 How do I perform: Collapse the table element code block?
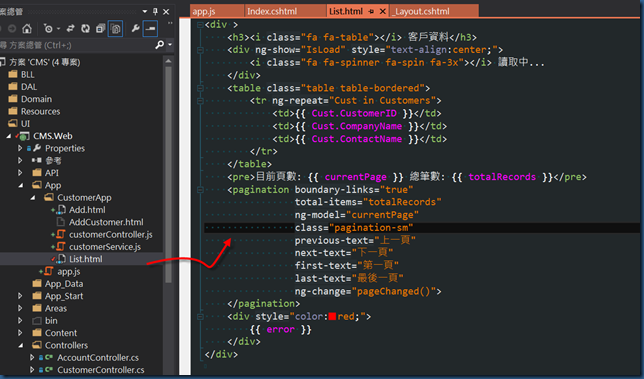(x=200, y=88)
